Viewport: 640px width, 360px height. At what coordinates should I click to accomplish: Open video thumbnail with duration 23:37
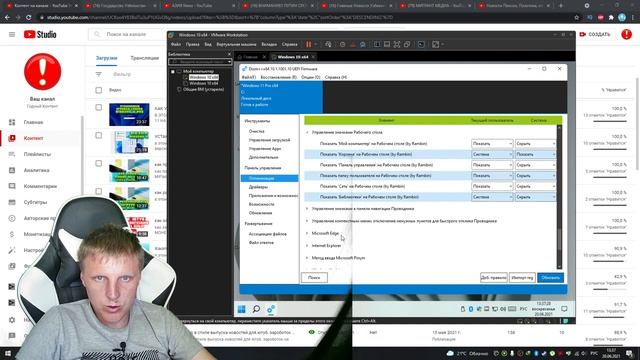tap(129, 114)
